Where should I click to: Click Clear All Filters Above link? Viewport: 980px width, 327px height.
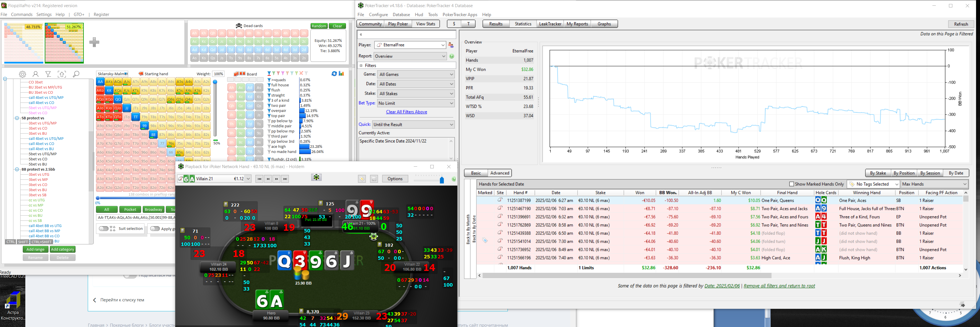coord(406,112)
